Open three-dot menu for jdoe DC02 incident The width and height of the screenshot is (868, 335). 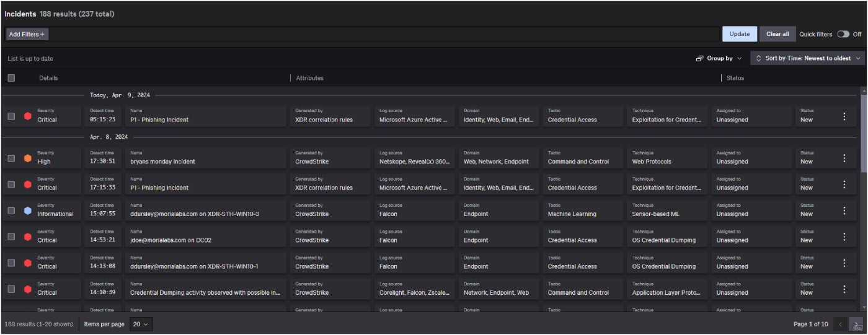click(x=844, y=237)
